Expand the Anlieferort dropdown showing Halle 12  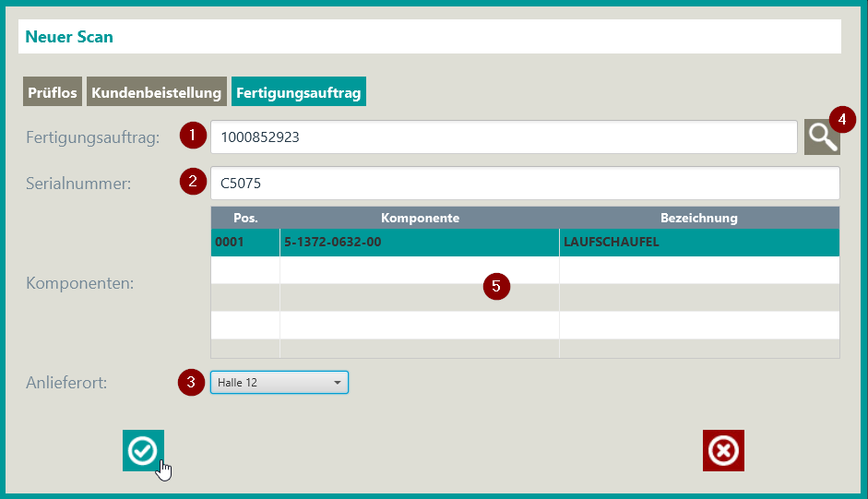coord(279,382)
